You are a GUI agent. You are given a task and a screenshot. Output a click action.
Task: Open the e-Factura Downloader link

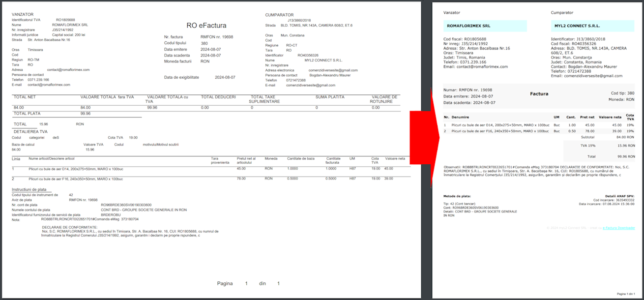point(618,228)
